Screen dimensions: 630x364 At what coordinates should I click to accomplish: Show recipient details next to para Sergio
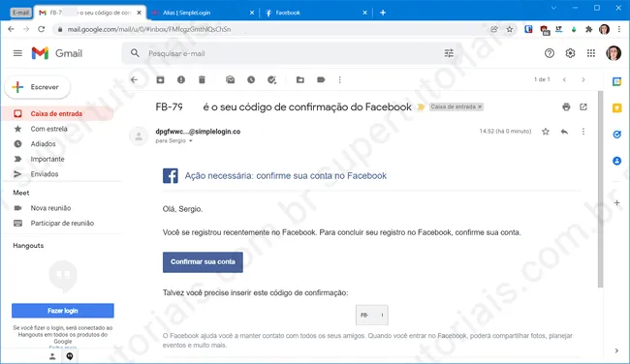[x=190, y=141]
